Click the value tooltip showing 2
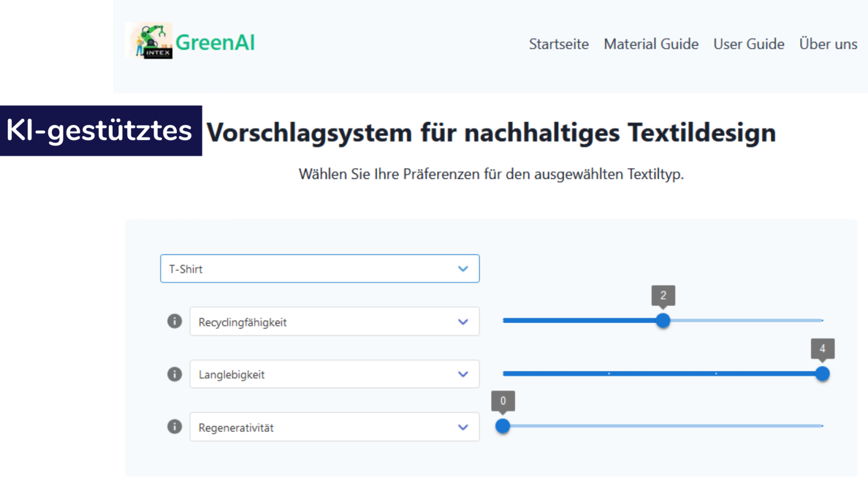Viewport: 868px width, 488px height. pyautogui.click(x=663, y=296)
